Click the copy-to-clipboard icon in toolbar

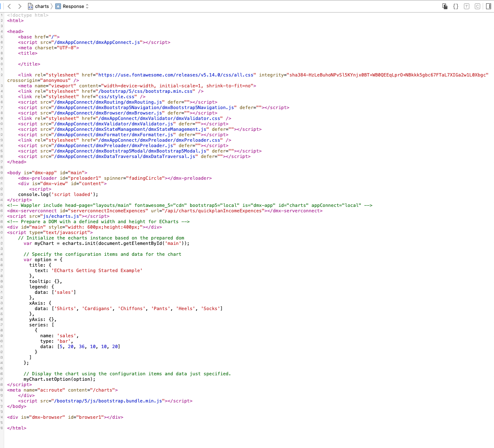click(x=445, y=6)
